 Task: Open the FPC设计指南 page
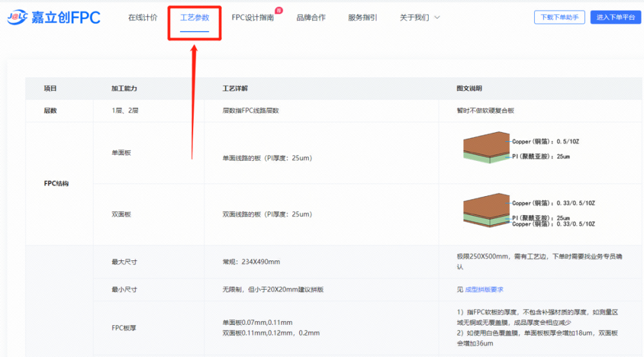252,18
